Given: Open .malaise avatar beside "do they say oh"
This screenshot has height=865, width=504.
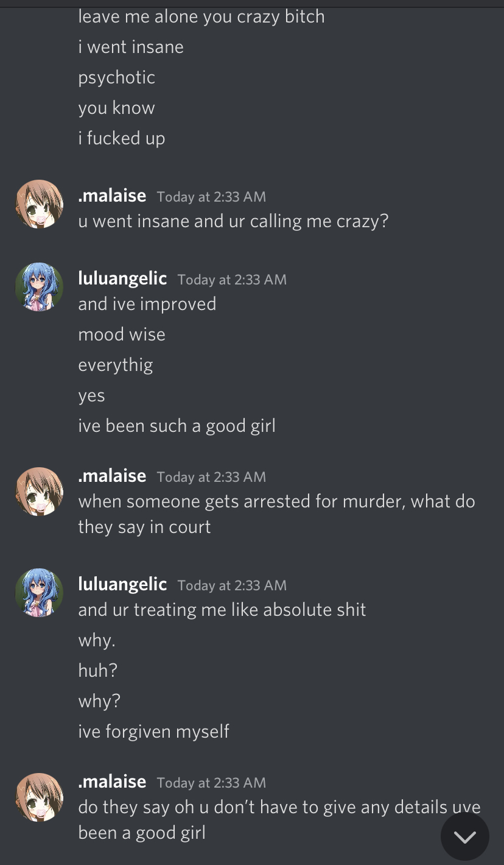Looking at the screenshot, I should pos(40,797).
